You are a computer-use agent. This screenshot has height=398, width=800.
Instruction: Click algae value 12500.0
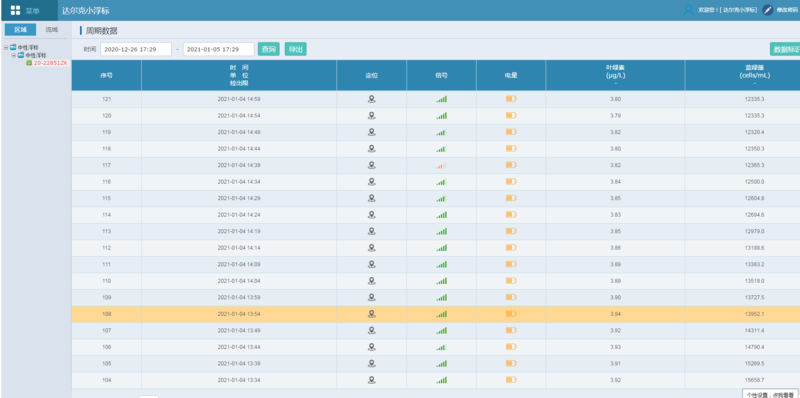(755, 182)
